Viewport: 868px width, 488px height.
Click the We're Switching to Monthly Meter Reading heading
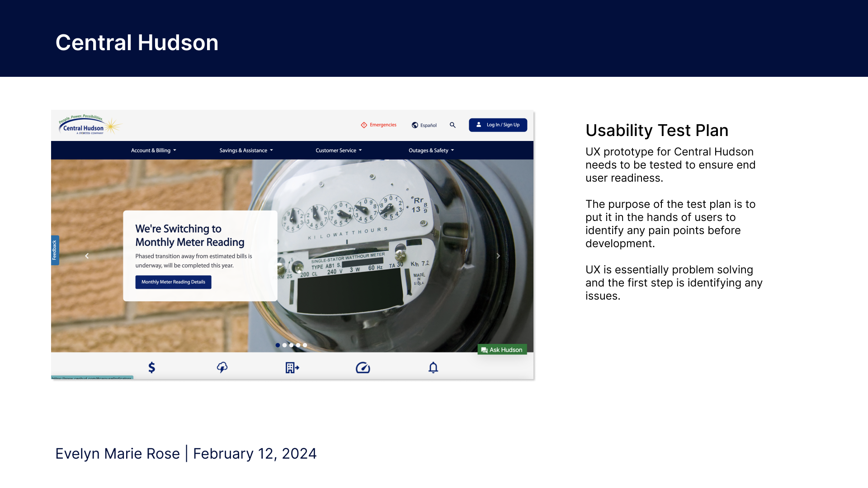point(190,235)
